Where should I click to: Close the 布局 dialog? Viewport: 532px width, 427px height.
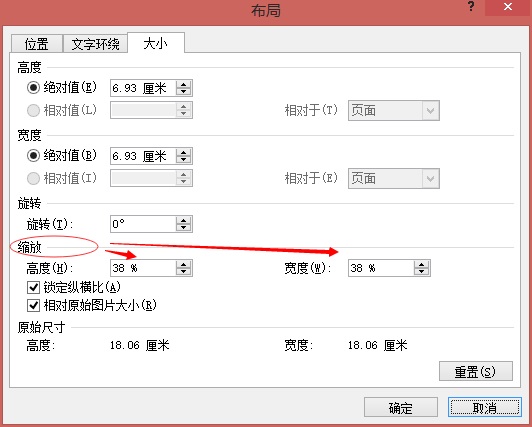[508, 7]
